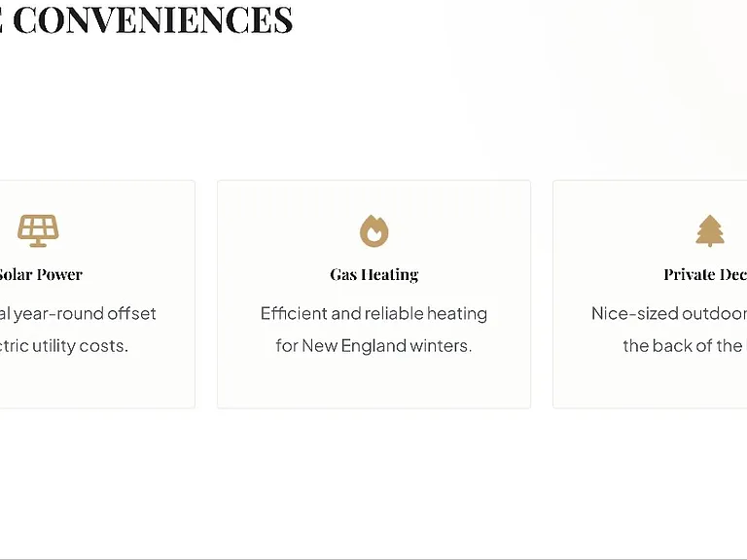
Task: Click the 'year-round offset' description line
Action: click(78, 314)
